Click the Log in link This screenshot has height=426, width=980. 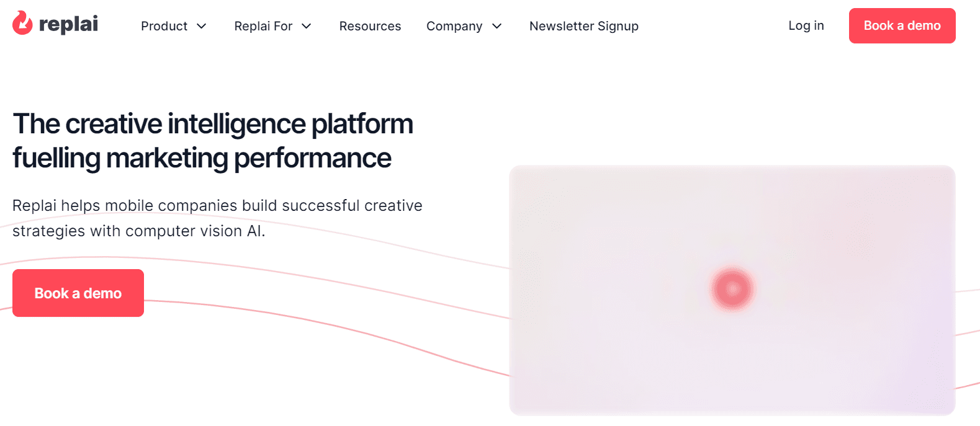[806, 25]
